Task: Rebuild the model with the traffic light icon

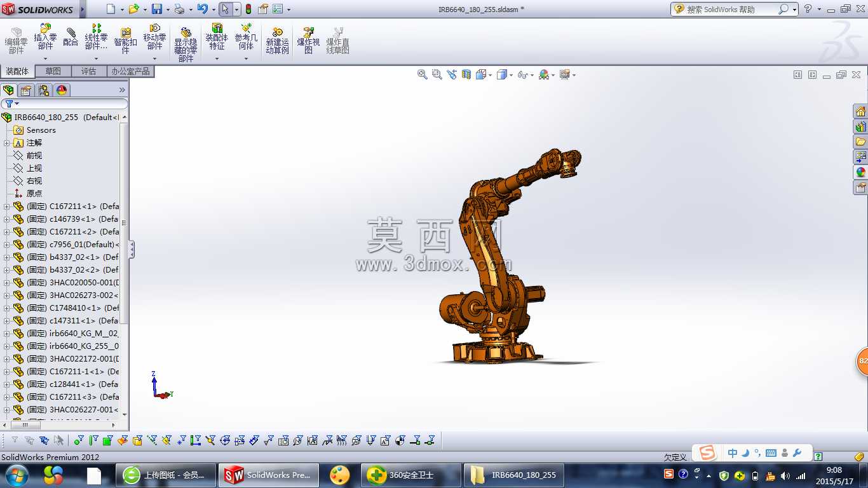Action: 248,9
